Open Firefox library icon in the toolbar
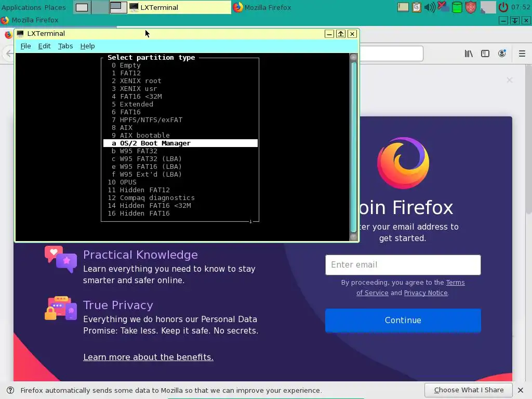This screenshot has width=532, height=399. point(469,54)
